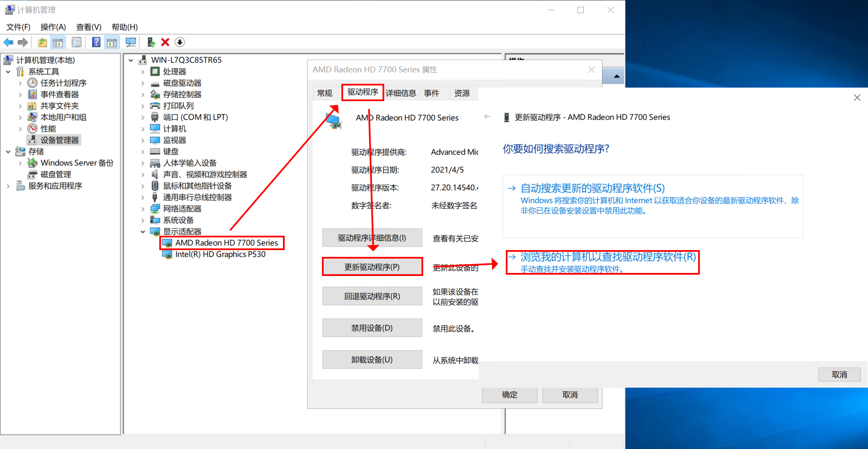The image size is (868, 449).
Task: Toggle the Show/Hide Console Tree toolbar icon
Action: 58,42
